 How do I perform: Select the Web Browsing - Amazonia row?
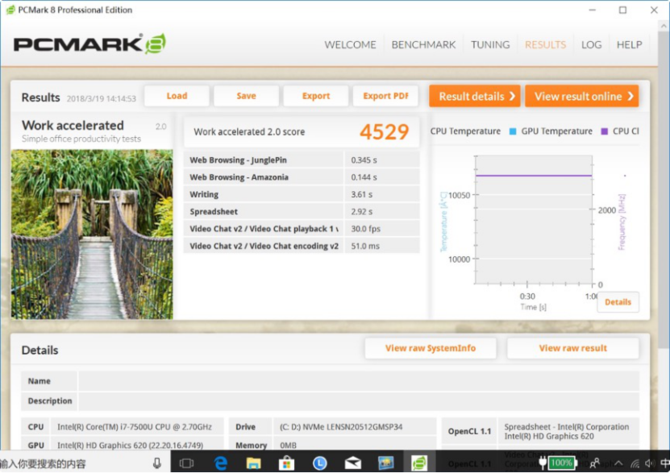point(302,177)
